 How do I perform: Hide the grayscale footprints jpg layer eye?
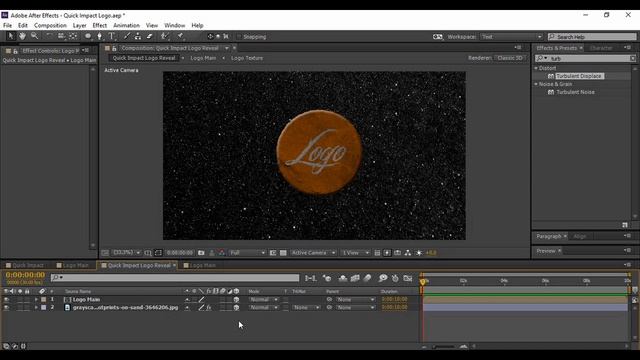(6, 307)
